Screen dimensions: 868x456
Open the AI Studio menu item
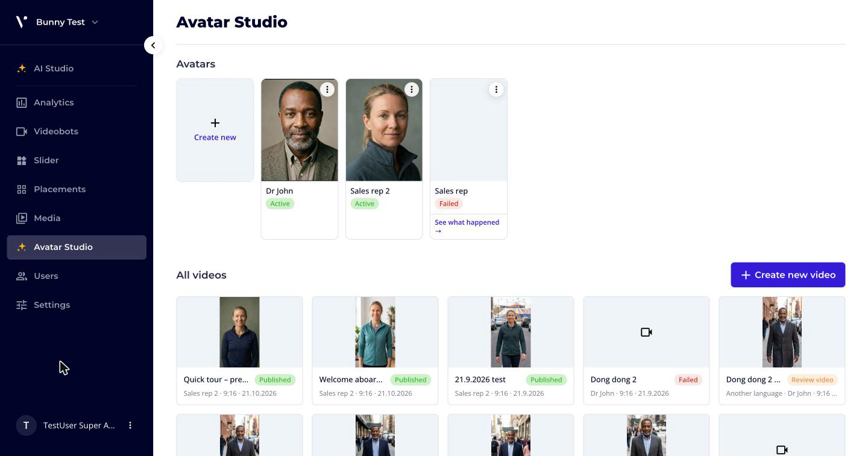point(77,69)
